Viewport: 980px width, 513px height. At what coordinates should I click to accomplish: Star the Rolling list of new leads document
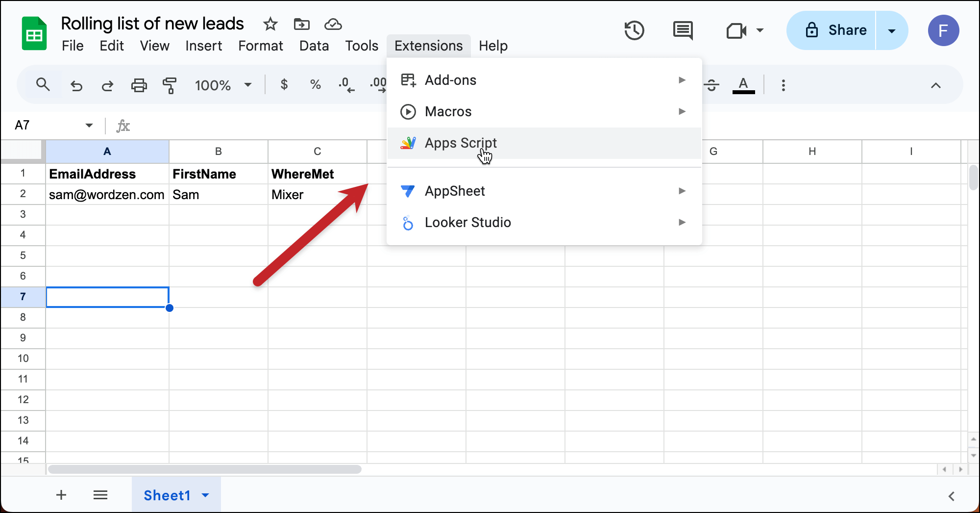coord(270,24)
